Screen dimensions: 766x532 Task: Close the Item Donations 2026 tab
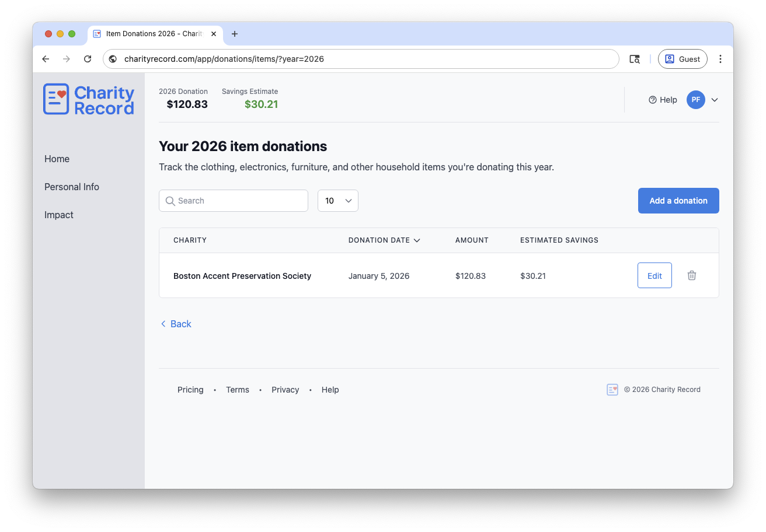click(214, 34)
